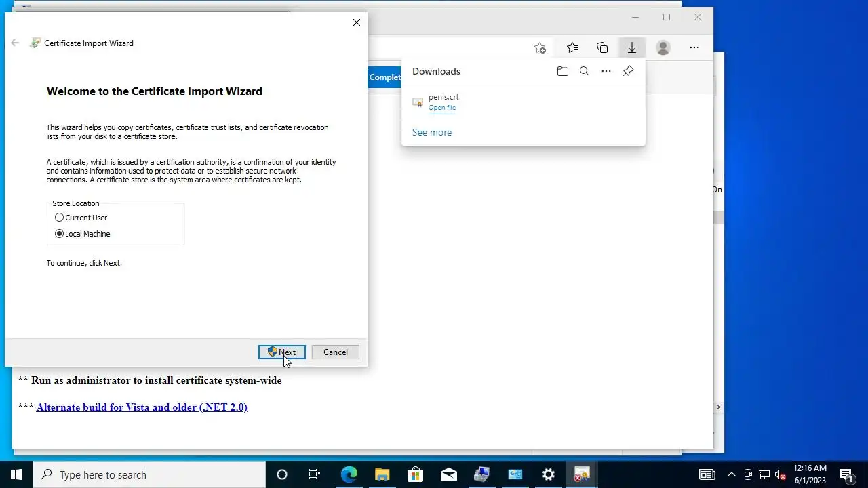Search downloads using the magnifier icon
The image size is (868, 488).
(585, 71)
